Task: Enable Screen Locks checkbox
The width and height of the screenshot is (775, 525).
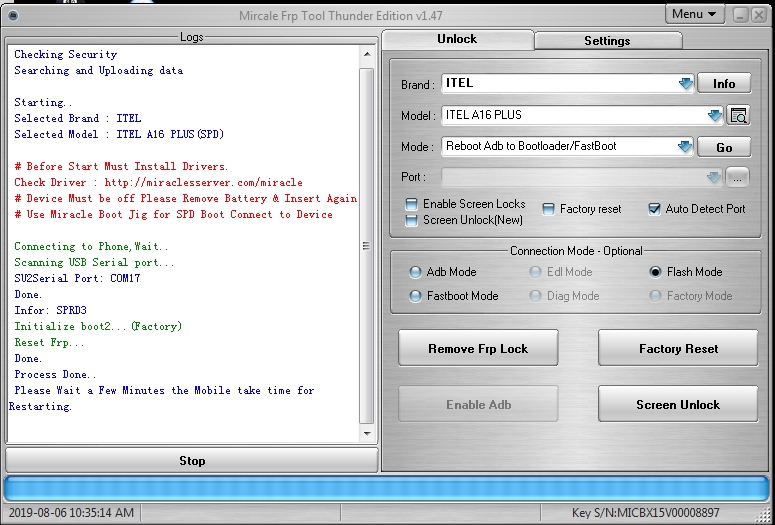Action: coord(411,204)
